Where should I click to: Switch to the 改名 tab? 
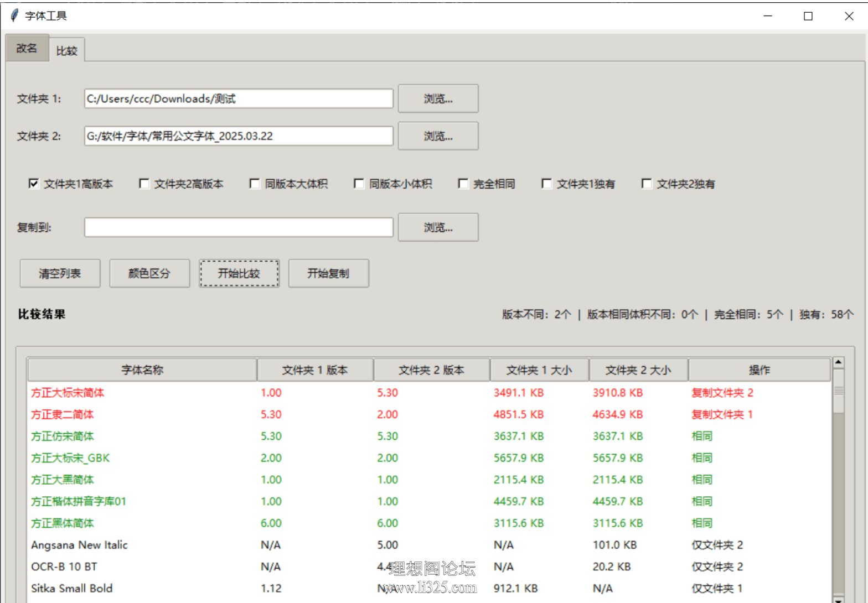tap(27, 49)
